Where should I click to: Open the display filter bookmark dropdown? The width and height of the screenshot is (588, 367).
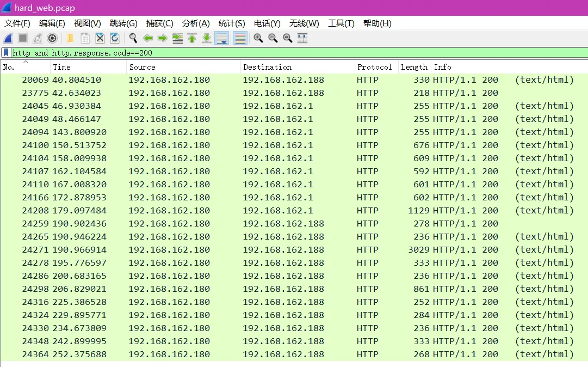pyautogui.click(x=6, y=53)
